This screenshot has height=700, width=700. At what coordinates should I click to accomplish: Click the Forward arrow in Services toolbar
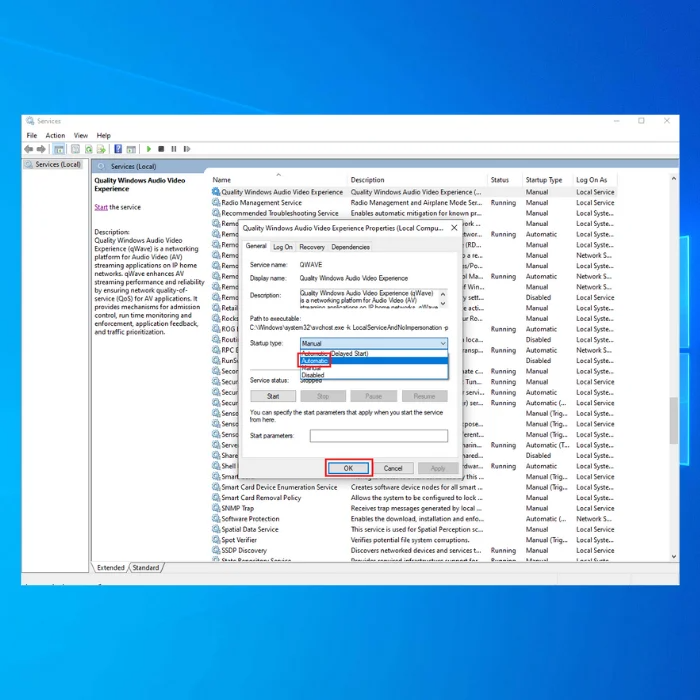pyautogui.click(x=41, y=149)
